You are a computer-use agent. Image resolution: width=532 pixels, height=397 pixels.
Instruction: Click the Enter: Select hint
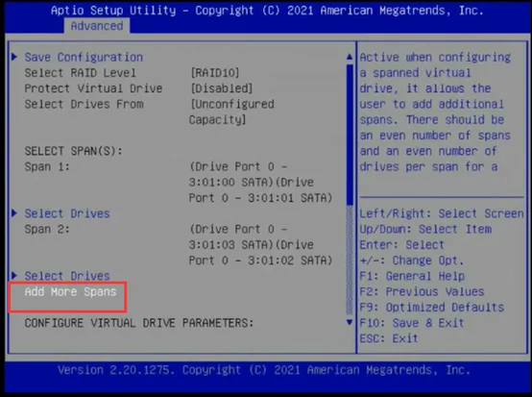pos(401,245)
